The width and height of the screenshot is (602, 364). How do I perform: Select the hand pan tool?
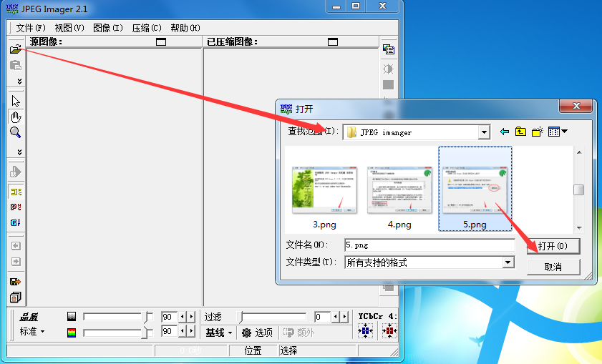pyautogui.click(x=16, y=117)
